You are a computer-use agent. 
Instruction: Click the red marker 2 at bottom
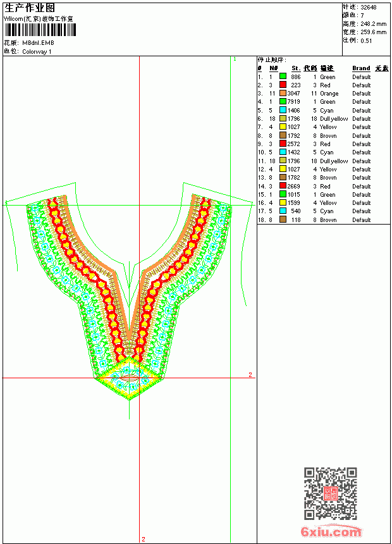tap(144, 539)
